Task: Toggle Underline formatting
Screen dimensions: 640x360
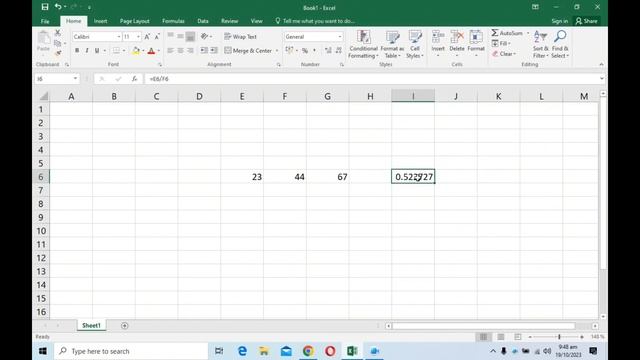Action: (97, 51)
